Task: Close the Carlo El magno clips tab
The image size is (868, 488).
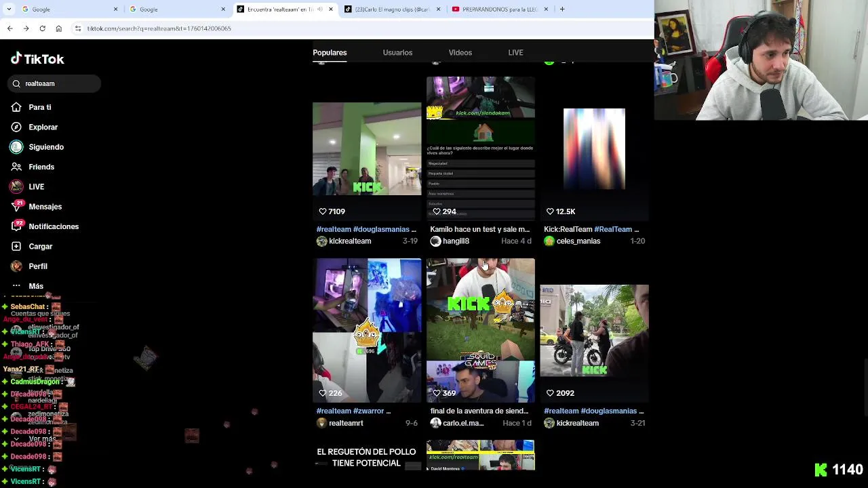Action: (x=438, y=9)
